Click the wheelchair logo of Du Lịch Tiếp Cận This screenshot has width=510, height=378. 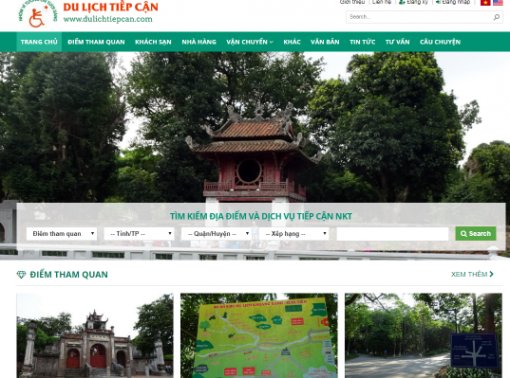[x=37, y=14]
